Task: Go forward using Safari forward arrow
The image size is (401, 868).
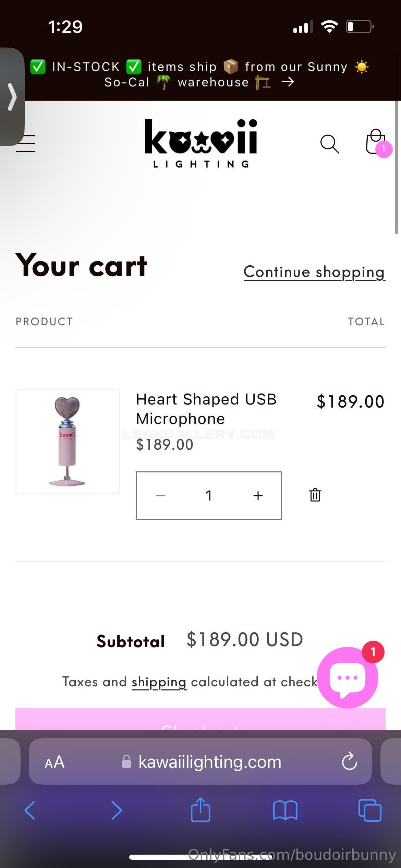Action: click(x=117, y=810)
